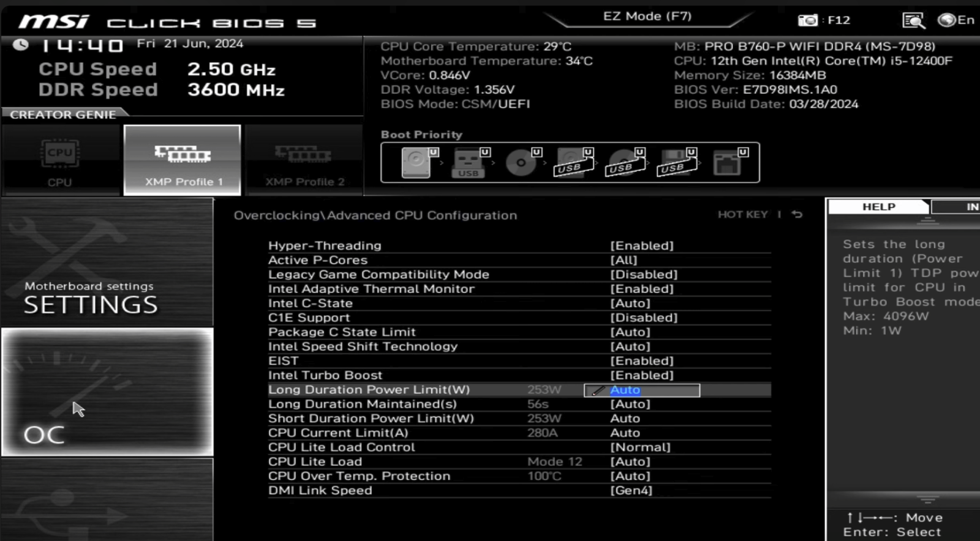Switch to EZ Mode (F7)

coord(647,17)
